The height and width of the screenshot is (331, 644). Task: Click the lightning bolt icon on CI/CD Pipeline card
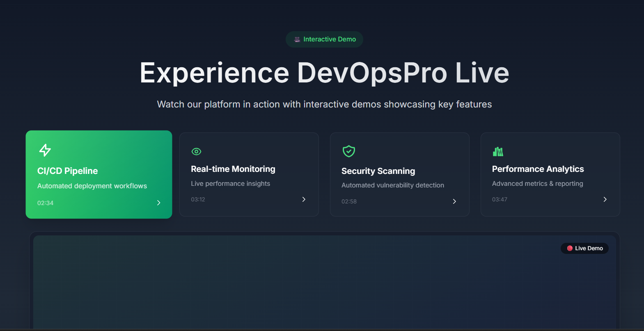pos(45,150)
